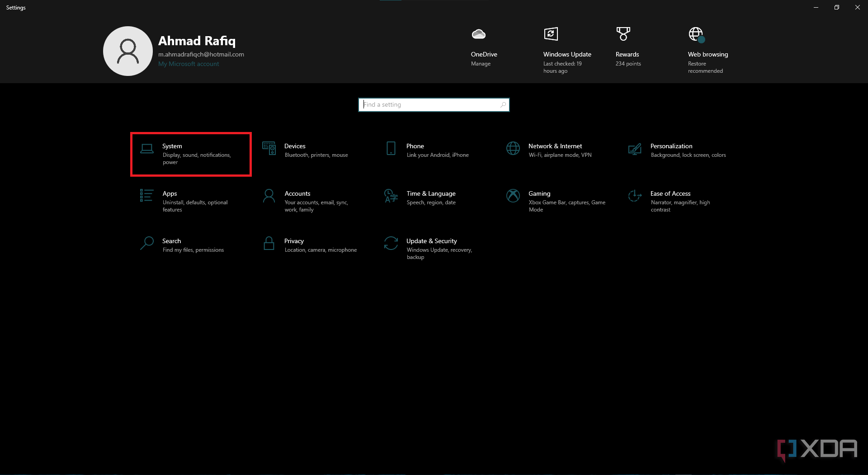This screenshot has height=475, width=868.
Task: Open Devices settings category title
Action: pyautogui.click(x=295, y=146)
